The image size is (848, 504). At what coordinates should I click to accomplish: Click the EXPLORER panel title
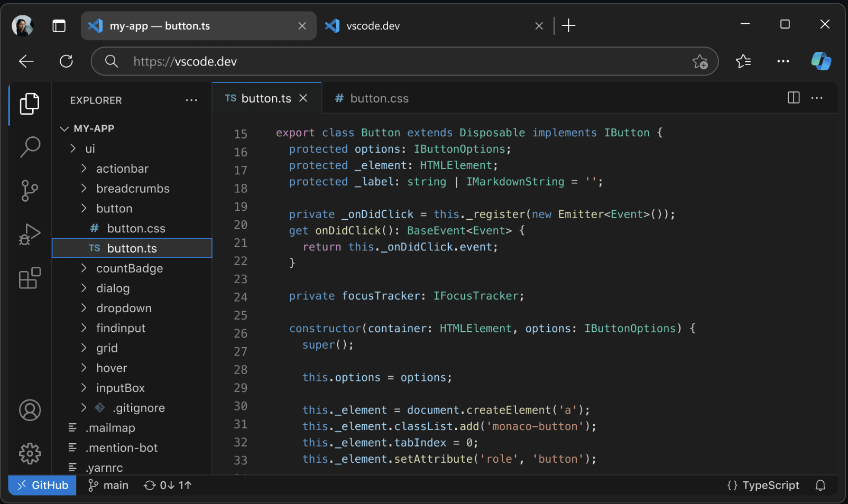[96, 100]
